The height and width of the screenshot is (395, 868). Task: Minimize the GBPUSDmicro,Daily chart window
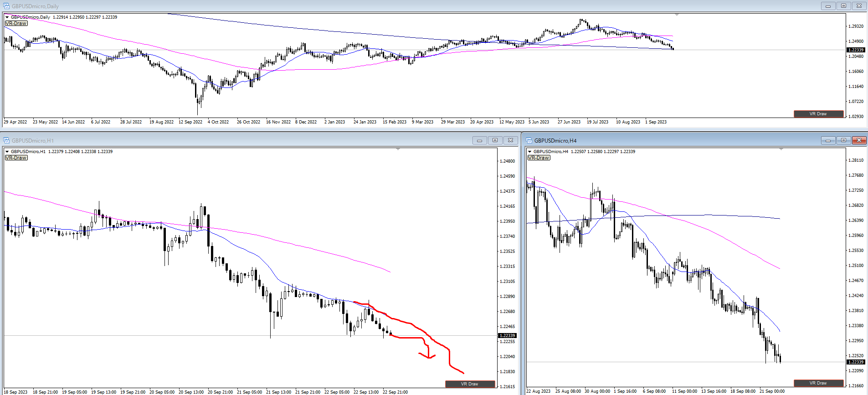pyautogui.click(x=828, y=6)
